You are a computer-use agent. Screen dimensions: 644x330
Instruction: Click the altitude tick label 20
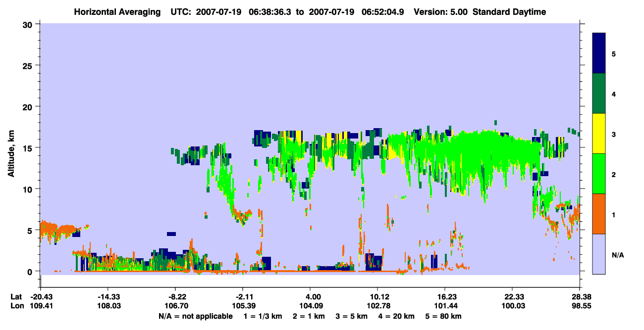pos(29,106)
